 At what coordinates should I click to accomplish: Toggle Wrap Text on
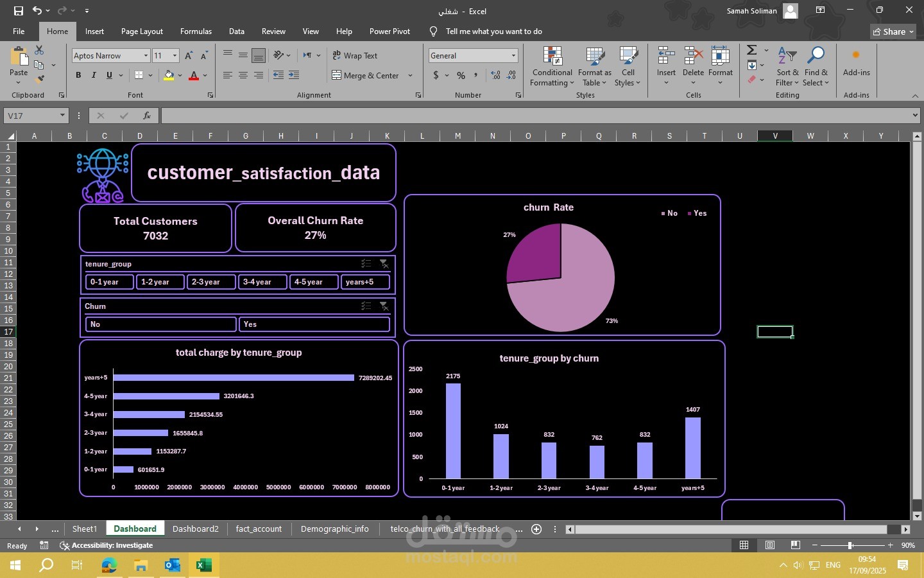point(355,56)
